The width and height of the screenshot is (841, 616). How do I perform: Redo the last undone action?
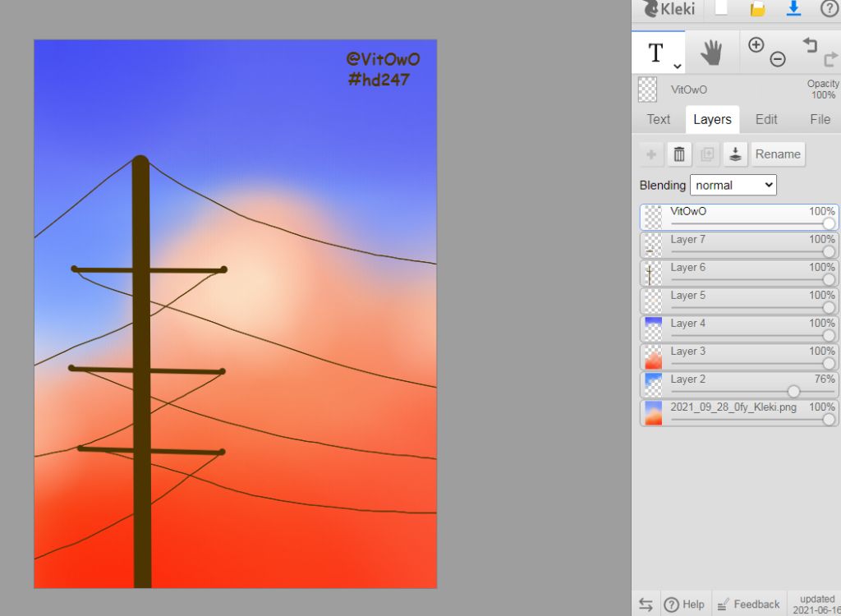tap(831, 58)
